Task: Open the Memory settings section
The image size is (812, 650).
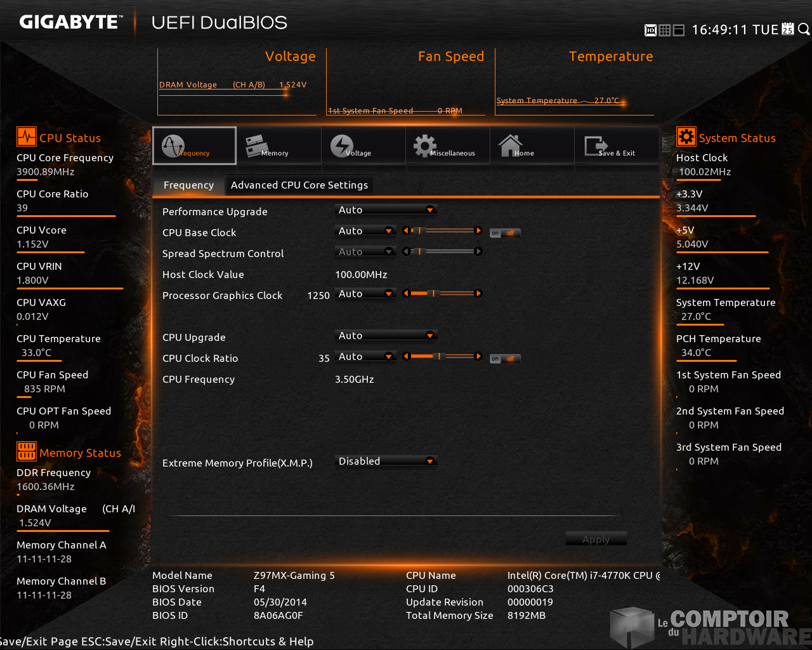Action: click(x=278, y=146)
